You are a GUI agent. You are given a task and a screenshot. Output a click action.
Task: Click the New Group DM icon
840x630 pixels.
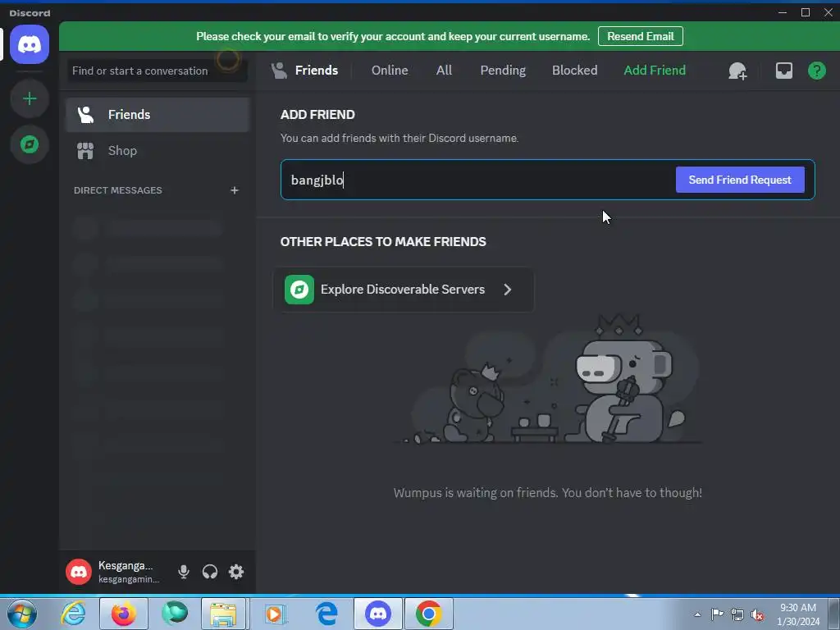point(737,71)
